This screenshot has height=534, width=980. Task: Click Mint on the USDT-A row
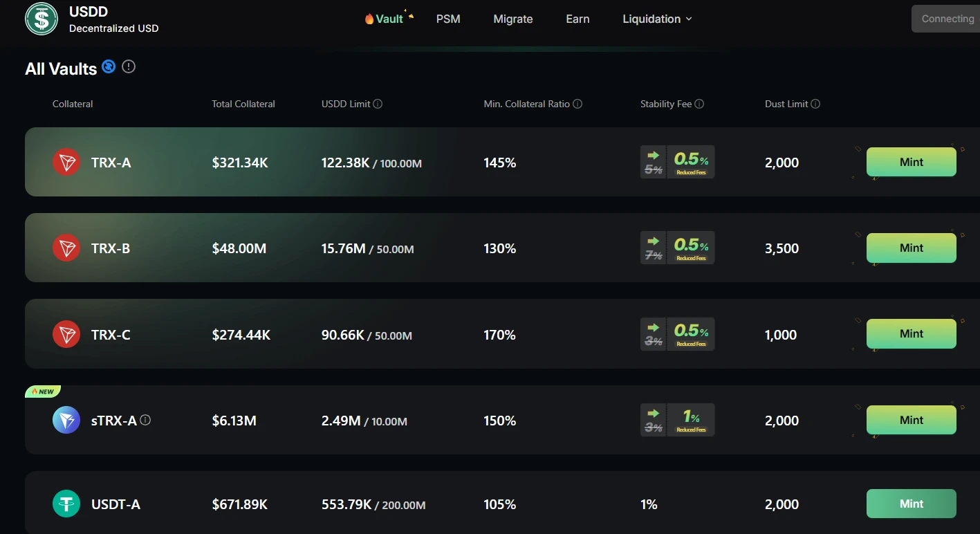tap(911, 504)
